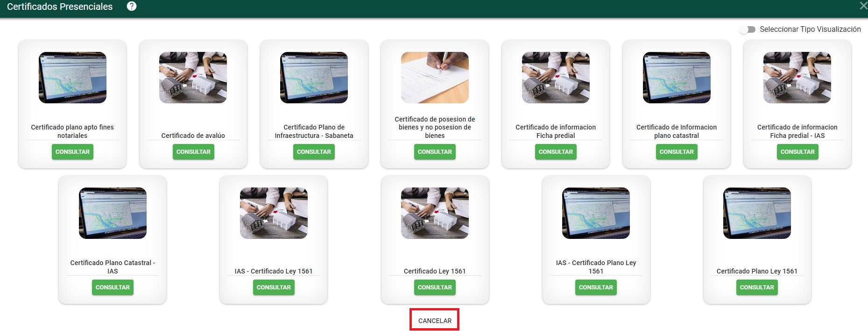Screen dimensions: 868x331
Task: Click the Certificado de Informacion plano catastral image
Action: 677,78
